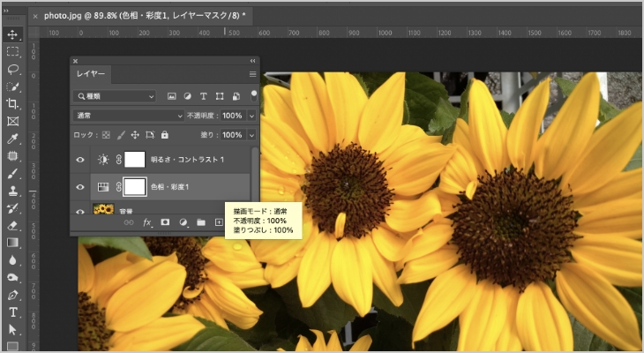Select the Eyedropper tool
The image size is (644, 353).
[x=12, y=139]
